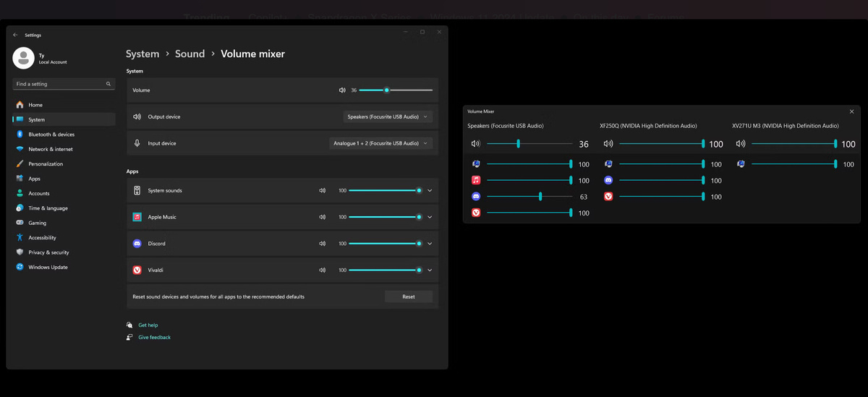Screen dimensions: 868x397
Task: Click the Discord app icon in Settings
Action: (137, 244)
